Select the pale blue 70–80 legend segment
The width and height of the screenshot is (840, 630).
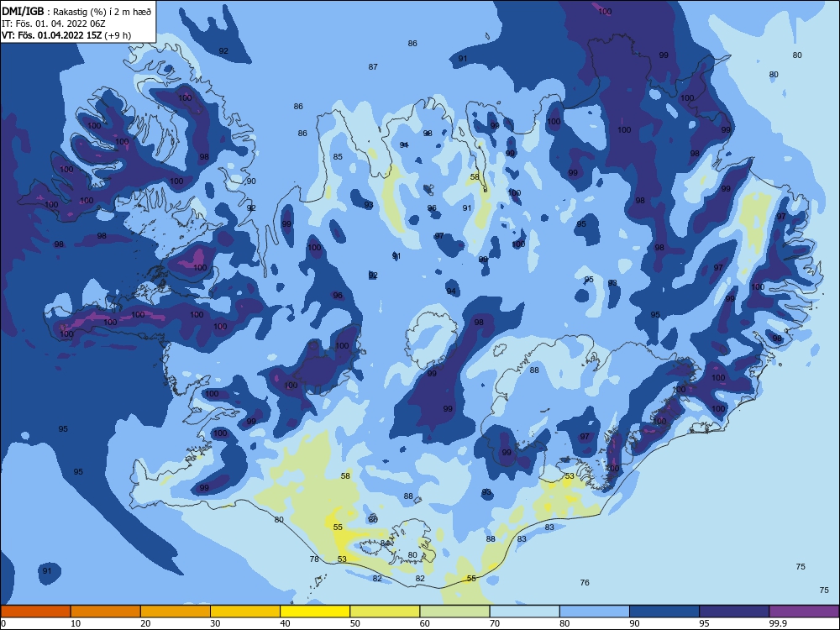click(525, 612)
